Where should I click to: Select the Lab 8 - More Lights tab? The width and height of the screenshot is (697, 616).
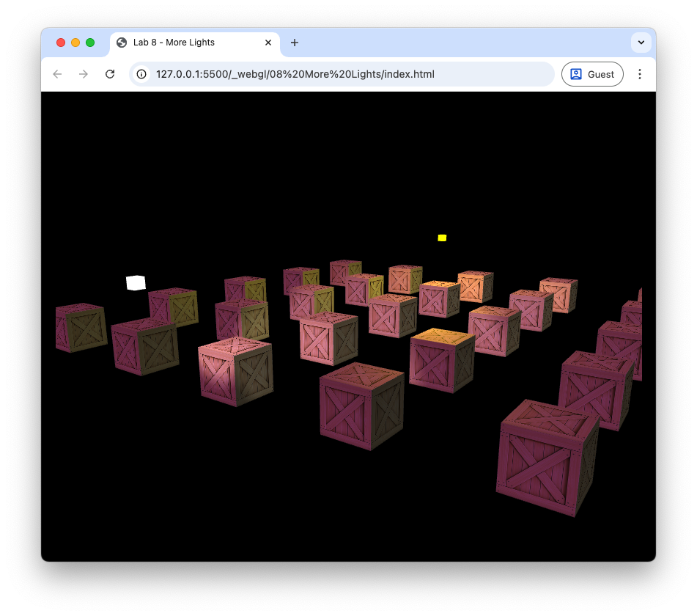(183, 43)
